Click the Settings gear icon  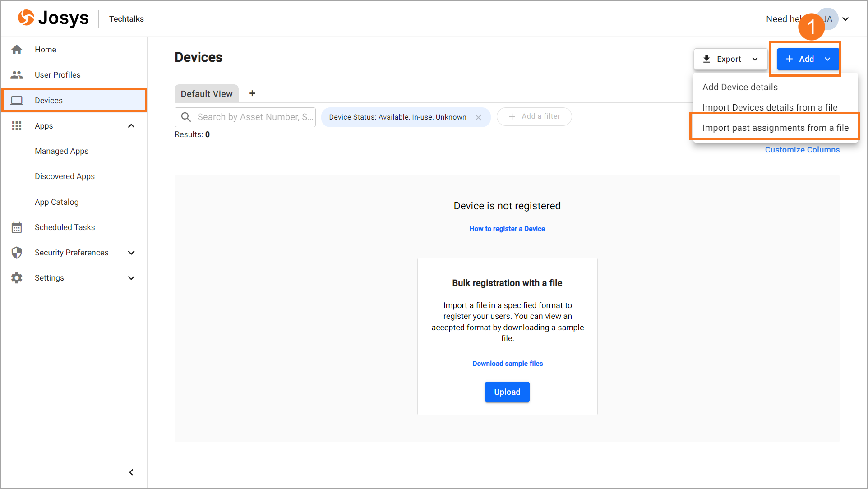[17, 278]
